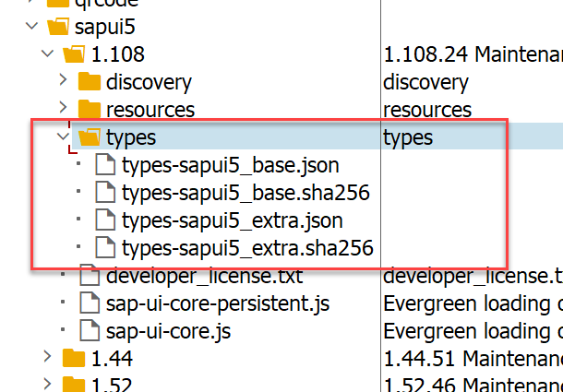This screenshot has height=392, width=563.
Task: Click the 1.52.46 Maintenance description cell
Action: pos(473,385)
